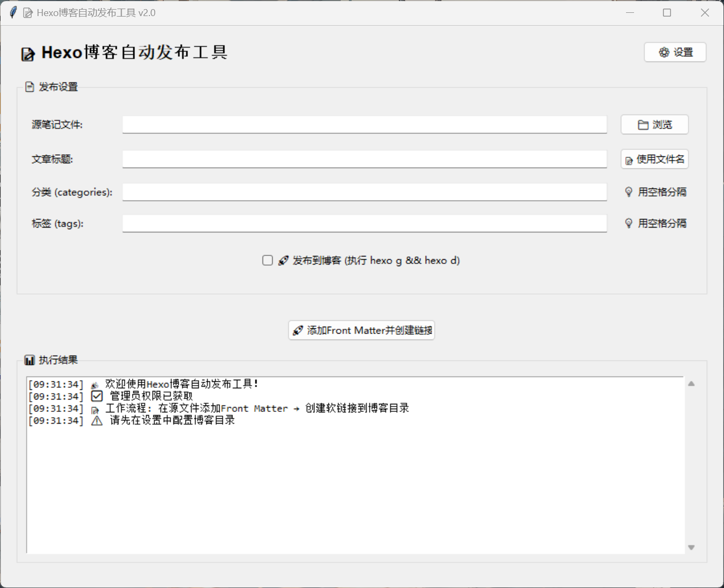Screen dimensions: 724x588
Task: Focus the 标签 (tags) input field
Action: tap(365, 223)
